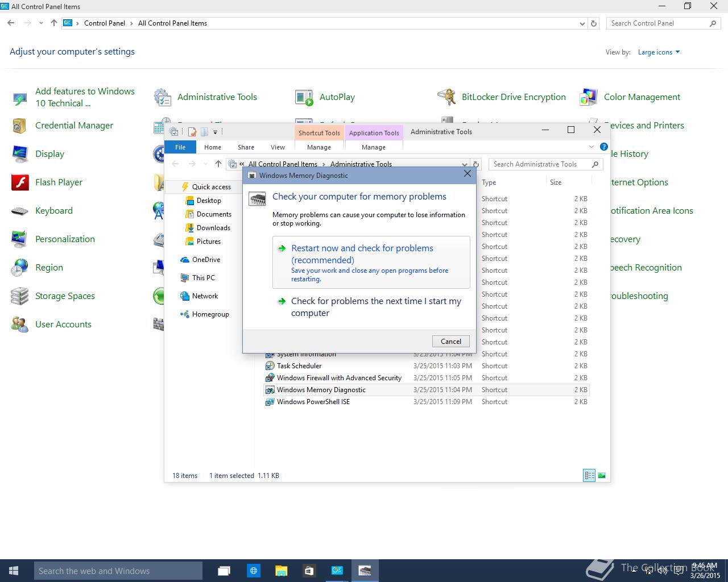Select Shortcut Tools Manage tab
The height and width of the screenshot is (582, 728).
pos(319,147)
